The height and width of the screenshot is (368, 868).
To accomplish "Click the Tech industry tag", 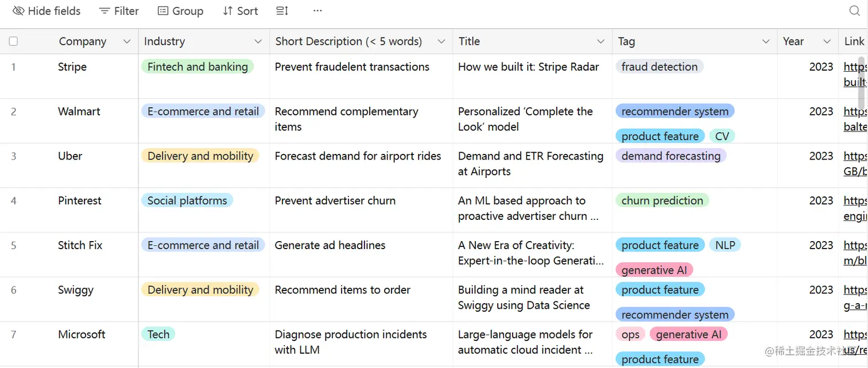I will [158, 334].
